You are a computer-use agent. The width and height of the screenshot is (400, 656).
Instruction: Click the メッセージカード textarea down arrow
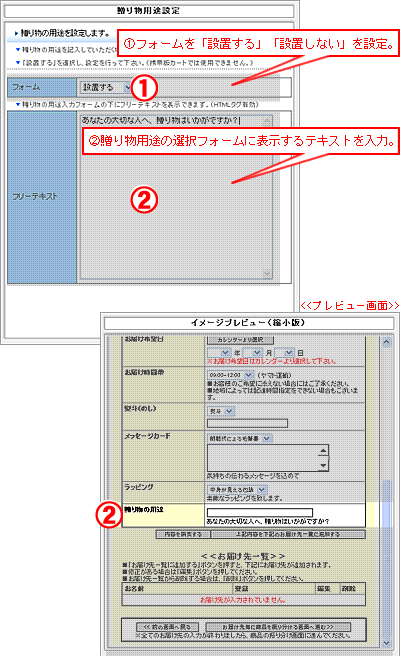click(x=323, y=465)
